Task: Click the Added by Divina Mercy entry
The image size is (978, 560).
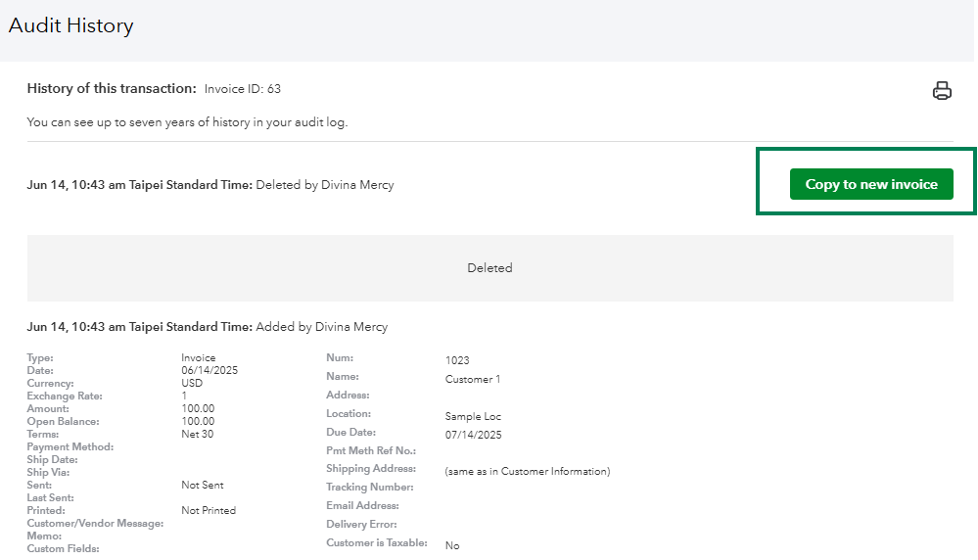Action: click(x=321, y=327)
